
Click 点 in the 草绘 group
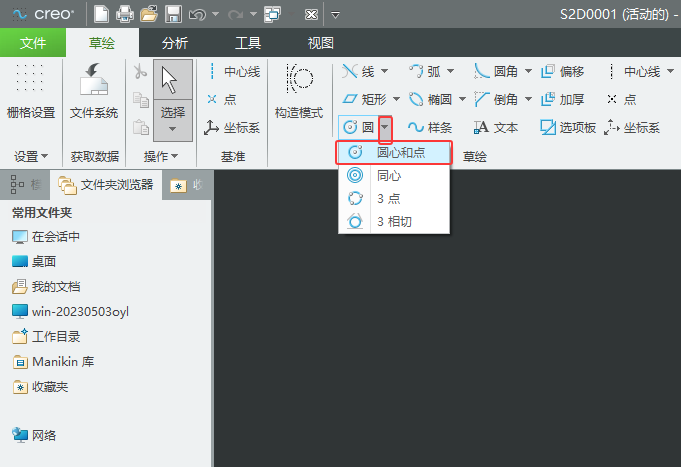[621, 99]
